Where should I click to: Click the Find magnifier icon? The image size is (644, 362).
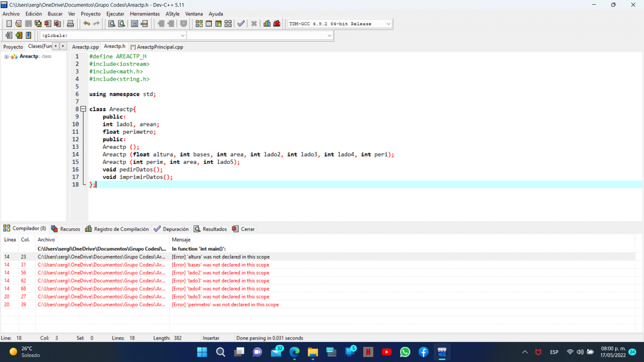pos(112,24)
